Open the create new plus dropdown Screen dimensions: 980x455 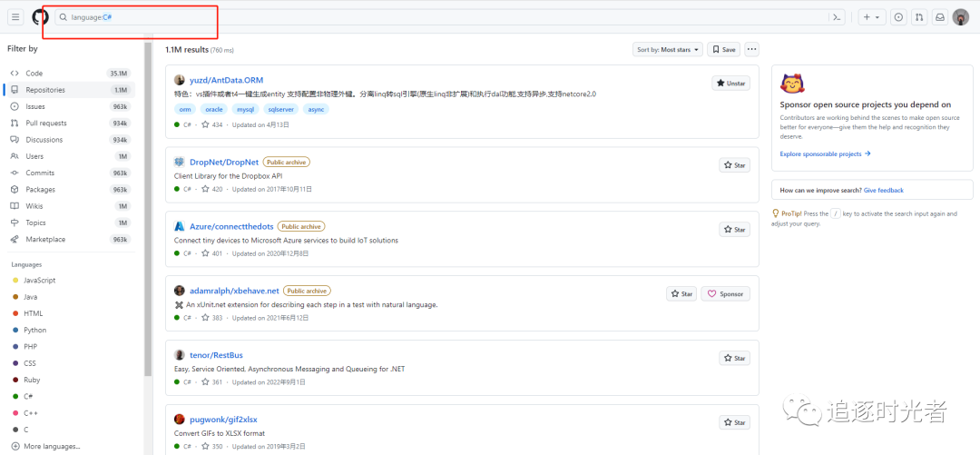(x=871, y=17)
